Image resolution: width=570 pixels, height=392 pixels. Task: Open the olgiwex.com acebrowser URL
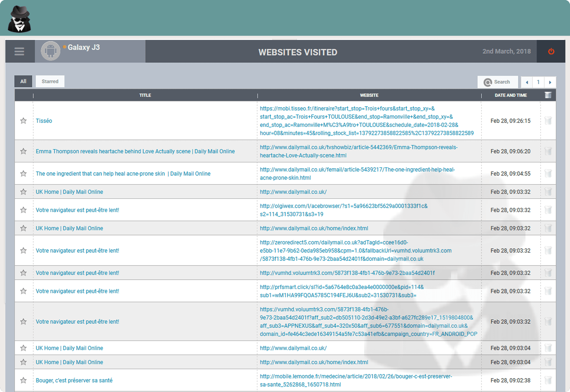[x=343, y=210]
